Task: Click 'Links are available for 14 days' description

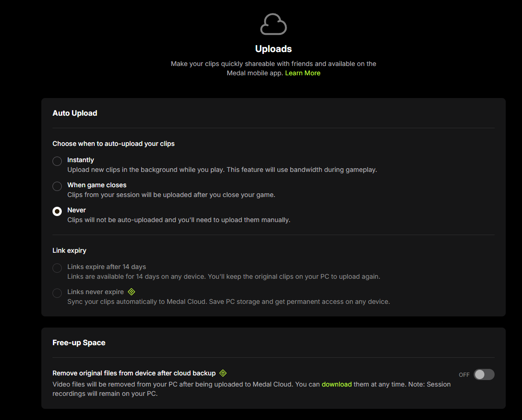Action: point(224,276)
